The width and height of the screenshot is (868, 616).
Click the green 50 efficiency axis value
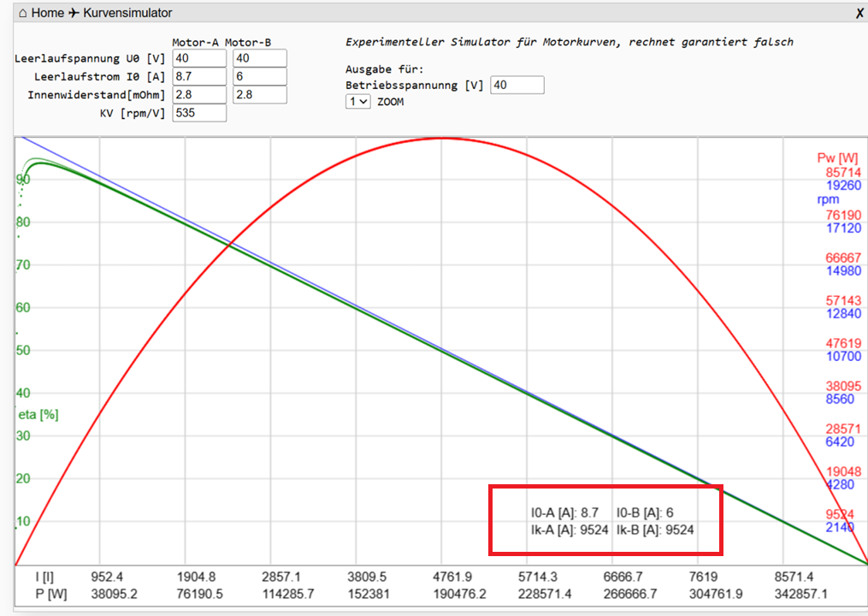tap(23, 350)
